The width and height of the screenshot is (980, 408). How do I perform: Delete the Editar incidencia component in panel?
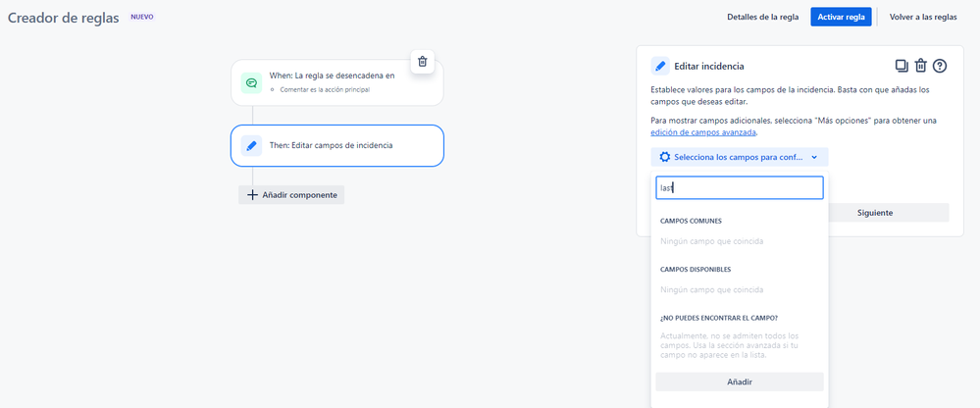[x=920, y=66]
